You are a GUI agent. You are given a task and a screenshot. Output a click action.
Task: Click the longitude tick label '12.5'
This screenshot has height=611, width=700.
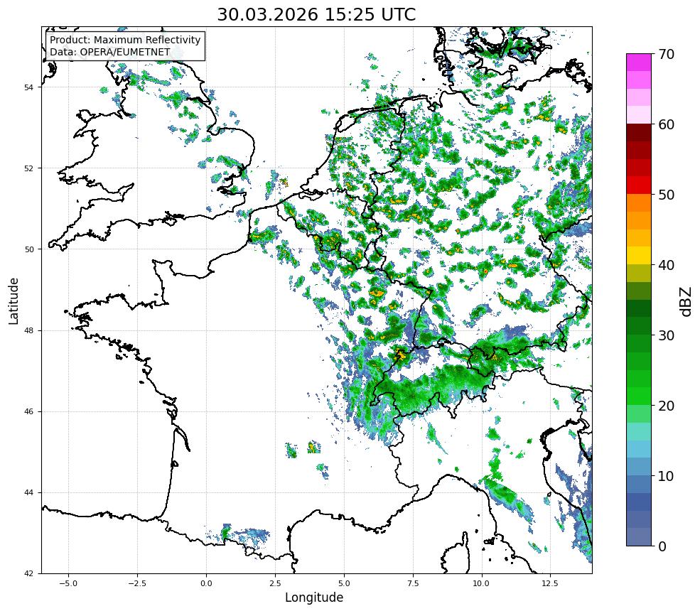coord(551,583)
